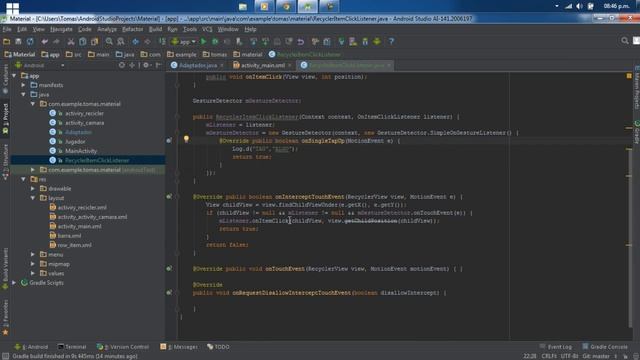Open the Build menu

point(155,29)
